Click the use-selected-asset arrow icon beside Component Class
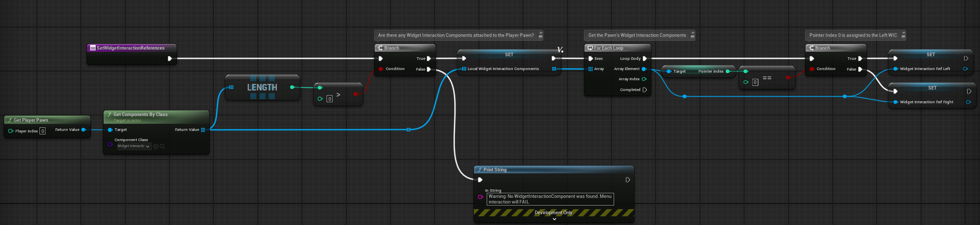This screenshot has height=225, width=980. coord(156,146)
